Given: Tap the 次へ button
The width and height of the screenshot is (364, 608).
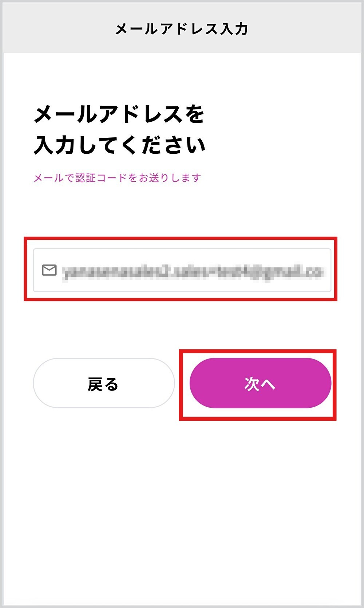Looking at the screenshot, I should [260, 383].
